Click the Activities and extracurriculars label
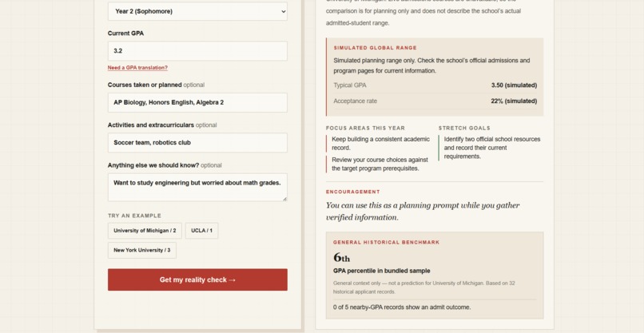Screen dimensions: 644x333 click(x=151, y=125)
